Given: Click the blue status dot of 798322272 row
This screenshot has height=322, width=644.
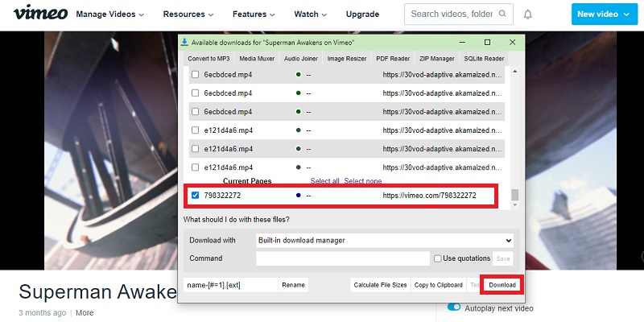Looking at the screenshot, I should click(x=298, y=196).
